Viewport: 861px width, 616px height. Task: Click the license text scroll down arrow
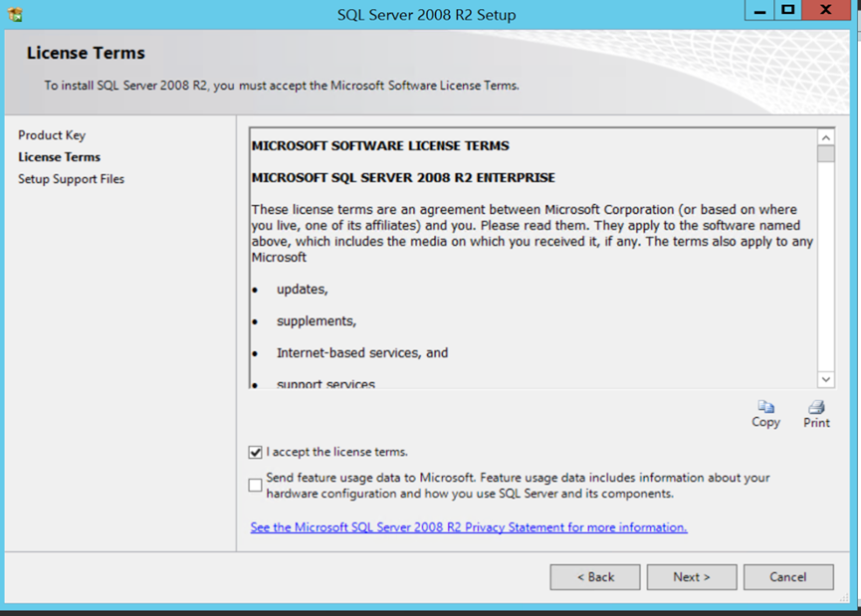826,379
